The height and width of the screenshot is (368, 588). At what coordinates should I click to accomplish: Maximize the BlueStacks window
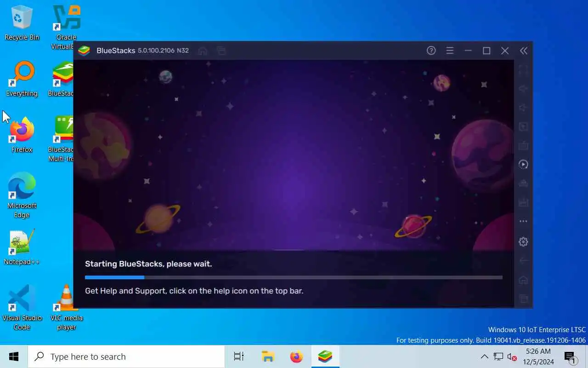coord(486,51)
